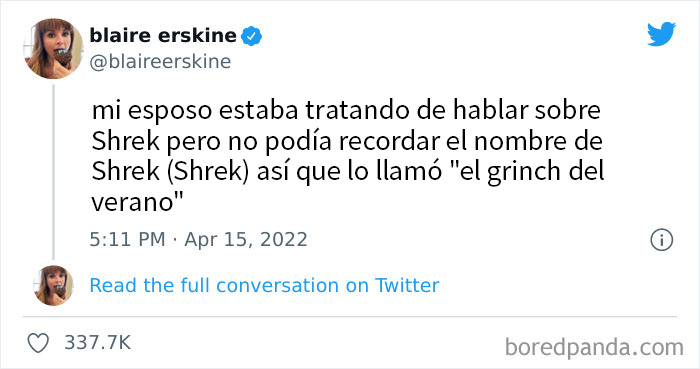Click the horizontal divider above the like count
The image size is (700, 369).
click(x=350, y=317)
